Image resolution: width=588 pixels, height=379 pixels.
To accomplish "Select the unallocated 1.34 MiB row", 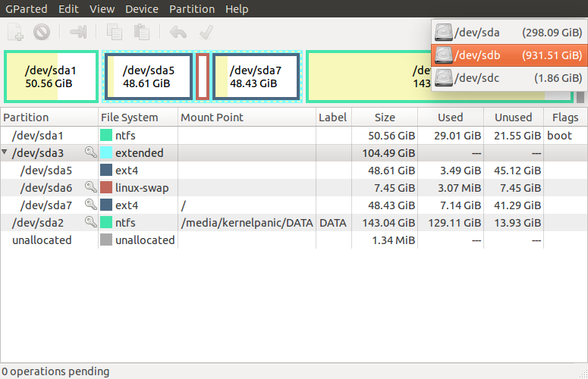I will tap(294, 240).
